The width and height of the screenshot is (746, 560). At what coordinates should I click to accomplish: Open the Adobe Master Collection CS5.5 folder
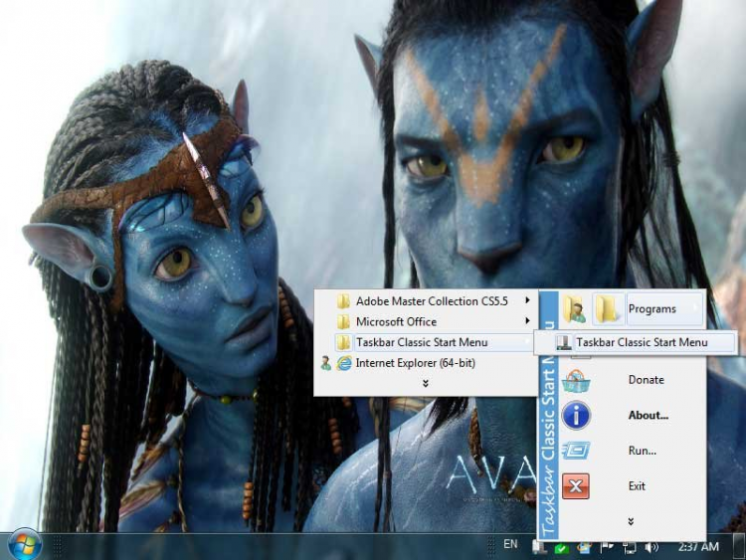[426, 301]
